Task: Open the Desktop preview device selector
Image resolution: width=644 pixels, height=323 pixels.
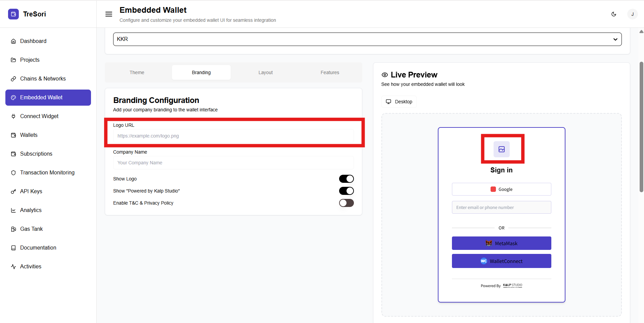Action: [399, 102]
